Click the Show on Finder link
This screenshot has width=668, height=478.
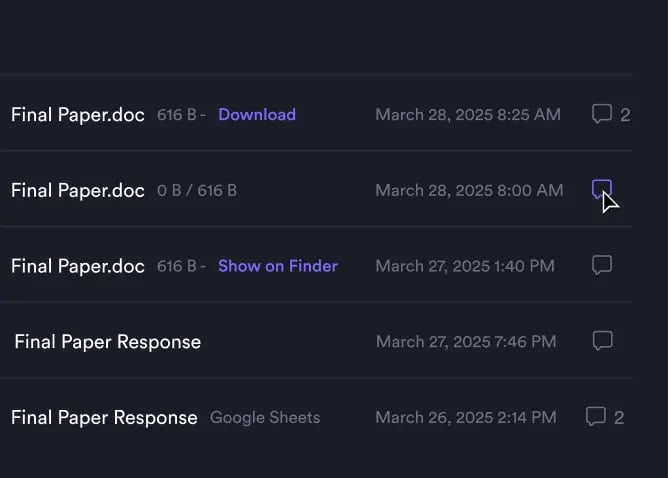[x=278, y=266]
